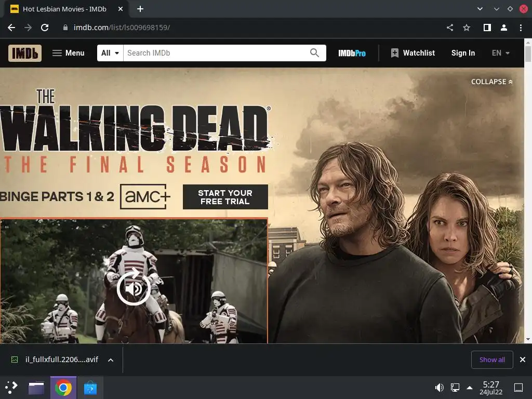Click the display device tray icon
The height and width of the screenshot is (399, 532).
[455, 388]
